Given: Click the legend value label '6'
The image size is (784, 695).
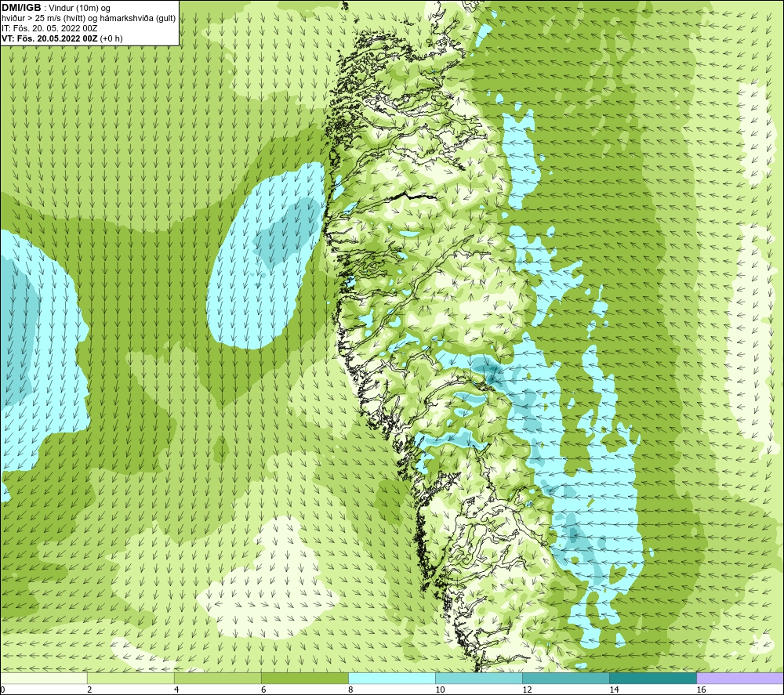Looking at the screenshot, I should pos(263,690).
